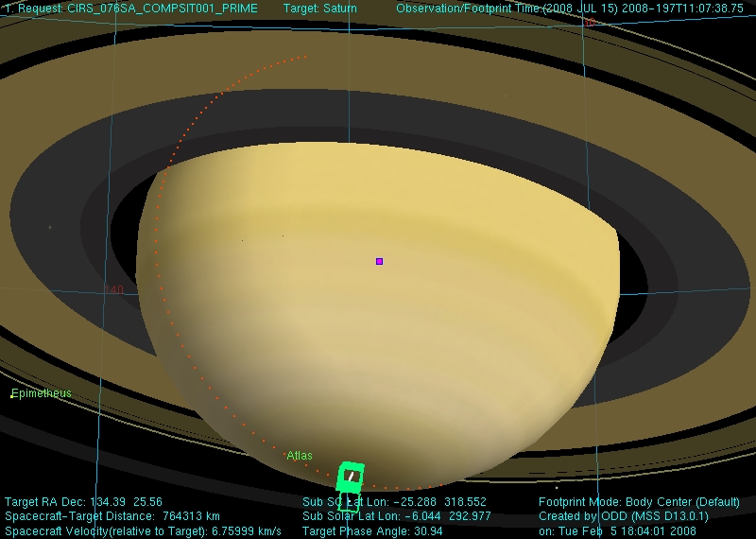Click the red 140 longitude marker
The height and width of the screenshot is (539, 756).
pos(114,289)
